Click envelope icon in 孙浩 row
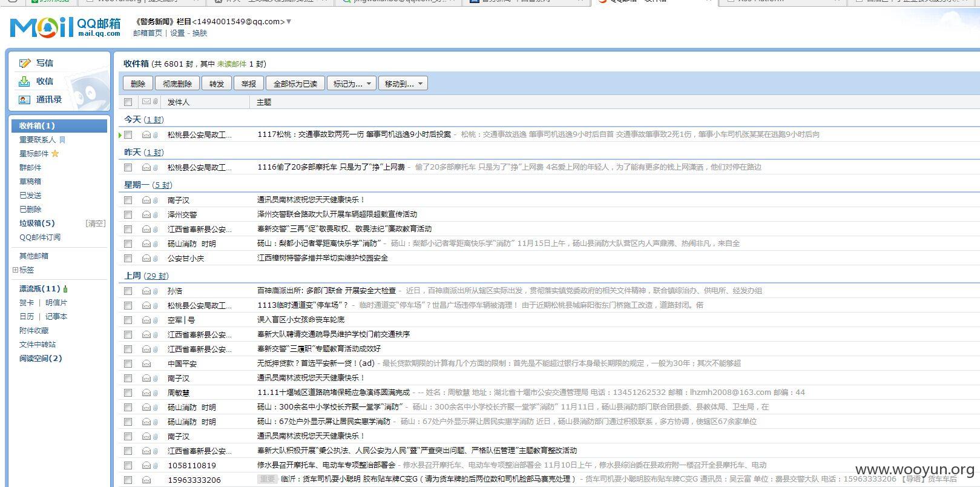This screenshot has height=487, width=980. (146, 291)
